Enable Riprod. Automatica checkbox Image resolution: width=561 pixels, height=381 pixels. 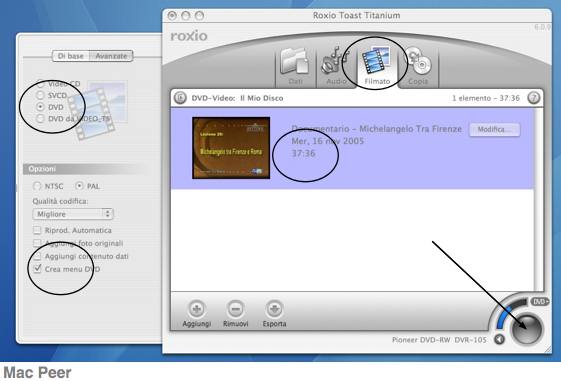pyautogui.click(x=37, y=230)
